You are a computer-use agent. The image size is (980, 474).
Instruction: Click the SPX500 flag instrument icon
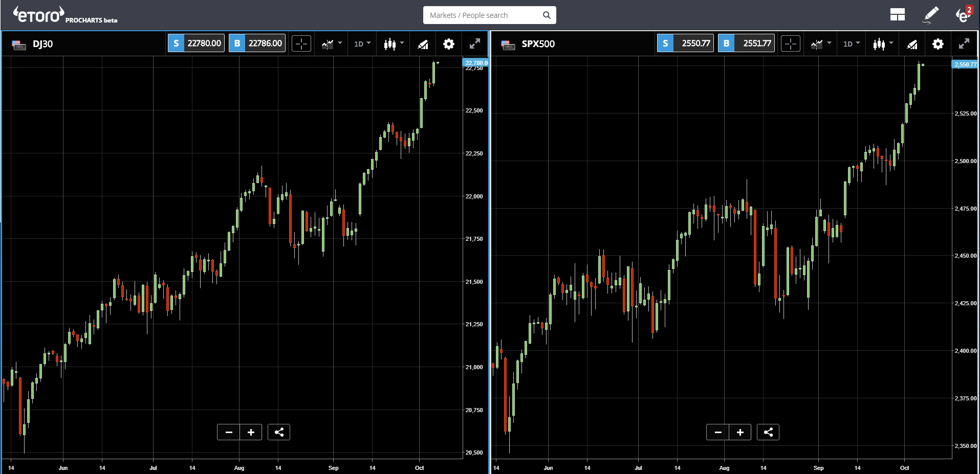click(508, 44)
